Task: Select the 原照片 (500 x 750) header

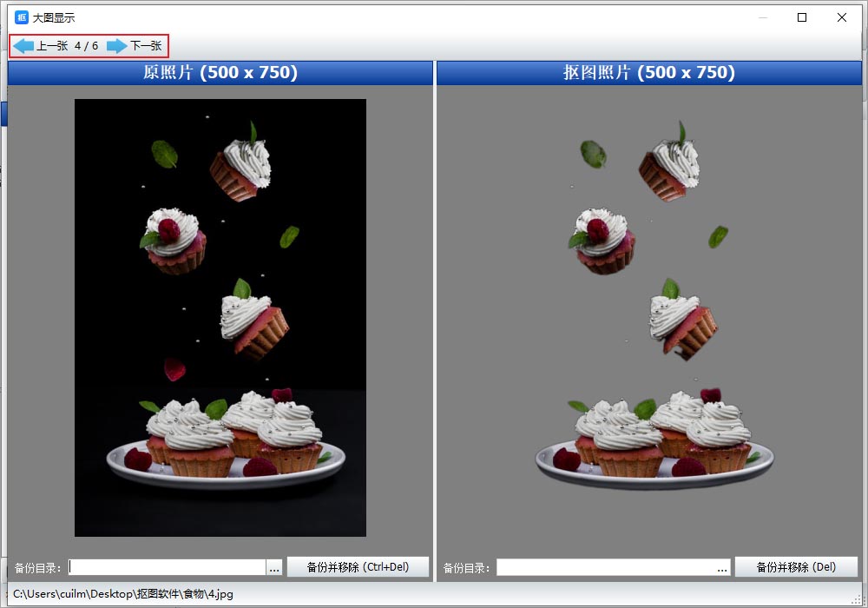Action: 220,73
